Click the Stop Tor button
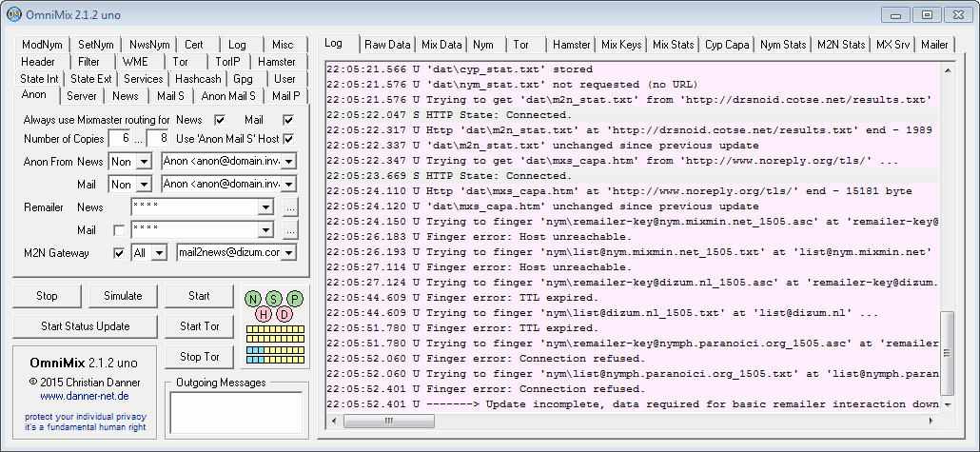Image resolution: width=980 pixels, height=452 pixels. click(199, 357)
